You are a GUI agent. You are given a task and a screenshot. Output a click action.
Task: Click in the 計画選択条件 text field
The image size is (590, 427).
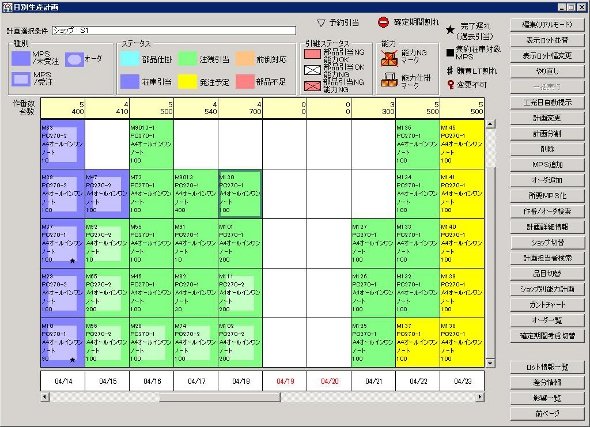click(174, 30)
